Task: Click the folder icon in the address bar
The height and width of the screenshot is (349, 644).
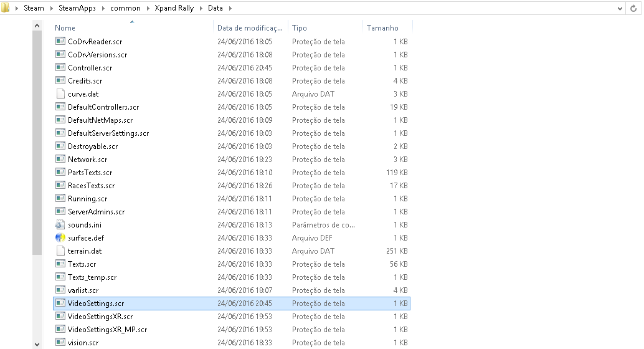Action: (x=6, y=8)
